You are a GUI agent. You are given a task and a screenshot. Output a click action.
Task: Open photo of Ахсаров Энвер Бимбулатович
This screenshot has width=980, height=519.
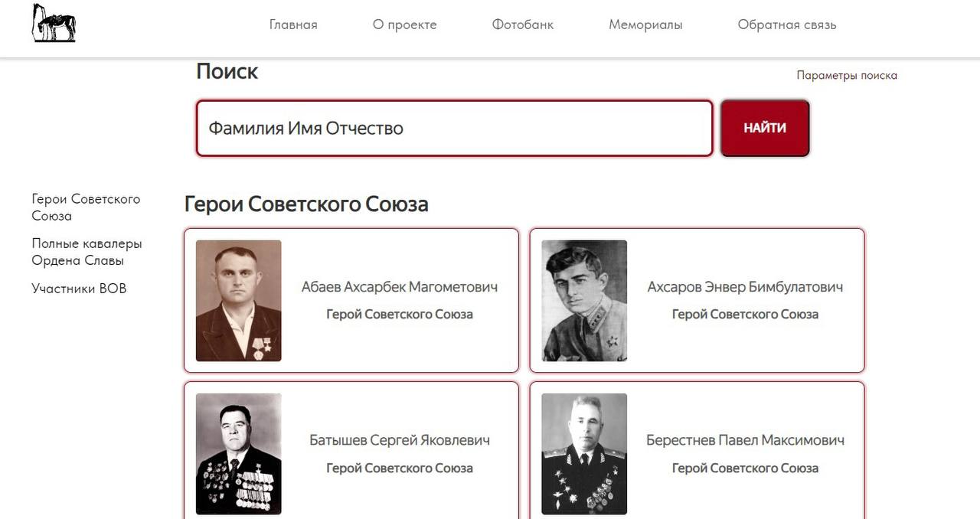coord(584,301)
